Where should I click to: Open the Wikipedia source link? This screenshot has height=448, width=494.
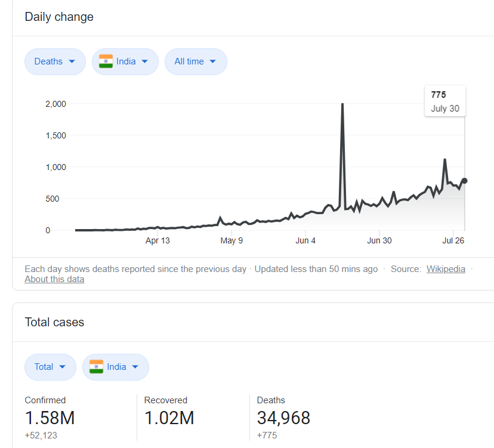pyautogui.click(x=446, y=269)
